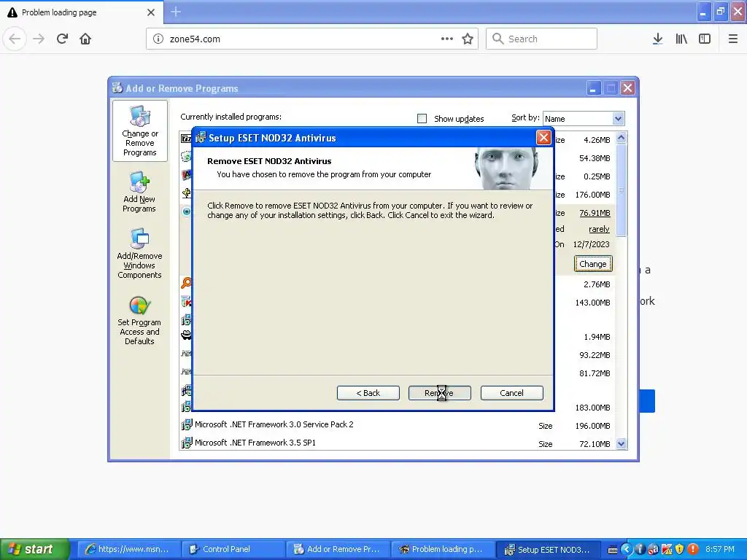Switch to the msn.com taskbar window

click(129, 550)
